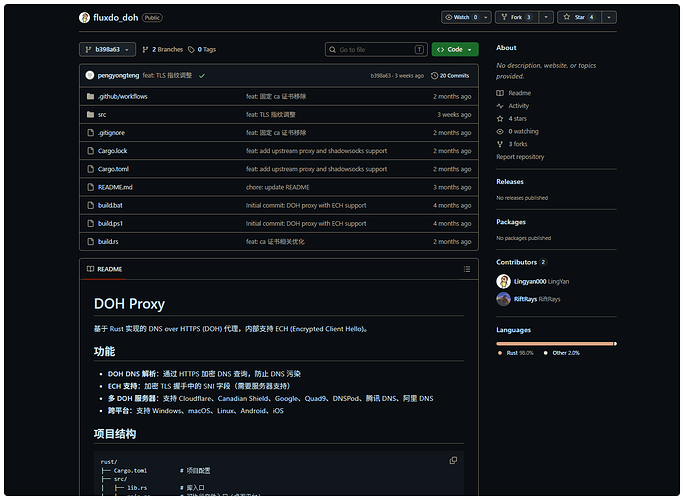The width and height of the screenshot is (683, 500).
Task: Open README.md file
Action: tap(115, 187)
